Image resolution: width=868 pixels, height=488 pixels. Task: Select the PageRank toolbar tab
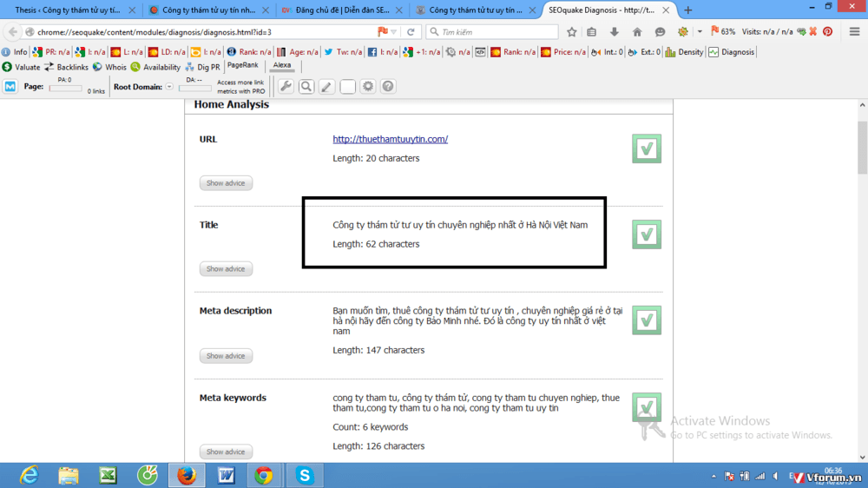242,65
